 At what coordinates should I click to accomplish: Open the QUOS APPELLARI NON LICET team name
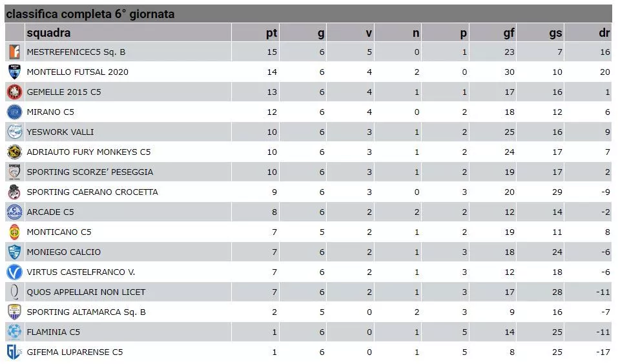tap(86, 292)
